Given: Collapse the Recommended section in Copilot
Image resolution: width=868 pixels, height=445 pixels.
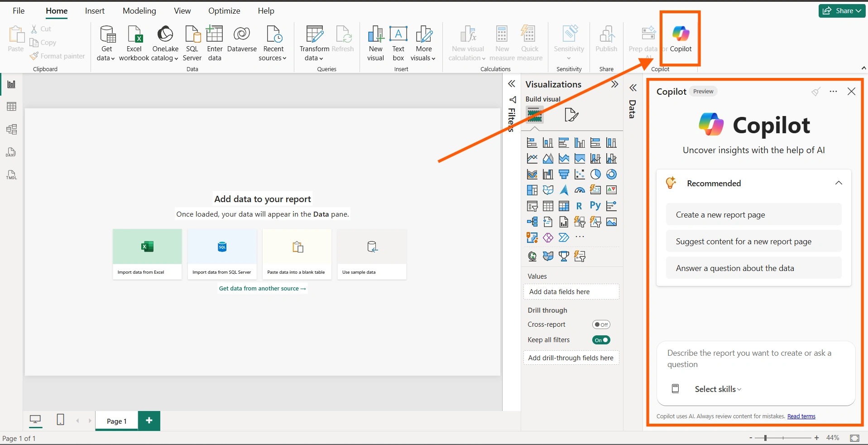Looking at the screenshot, I should 839,183.
